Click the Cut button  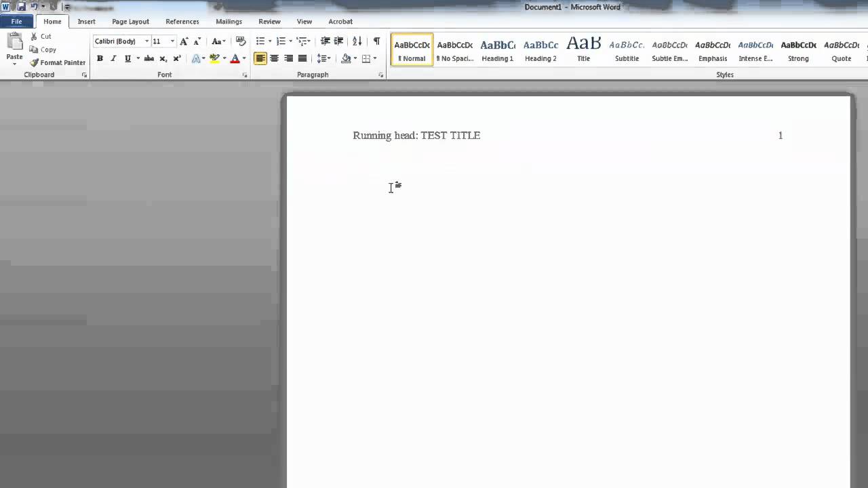coord(41,37)
